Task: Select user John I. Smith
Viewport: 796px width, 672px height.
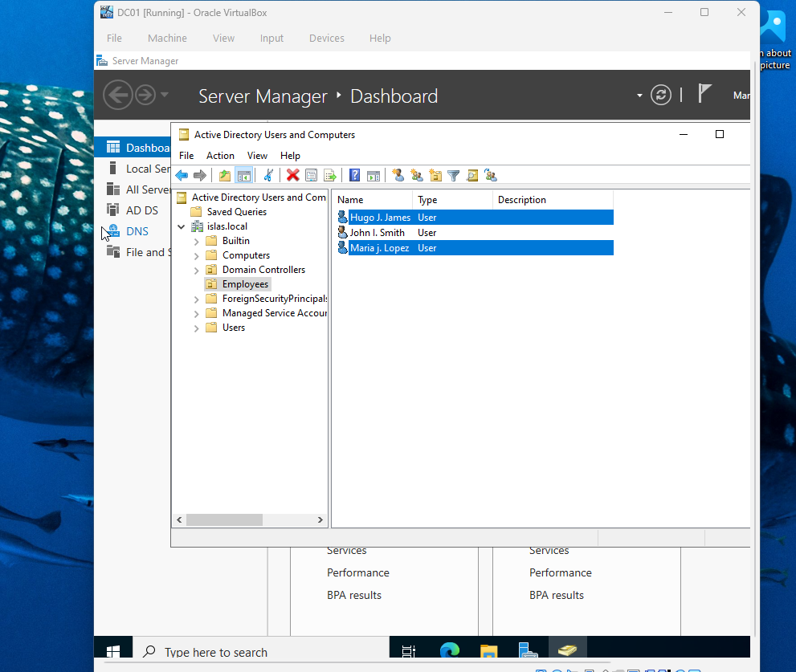Action: click(x=378, y=233)
